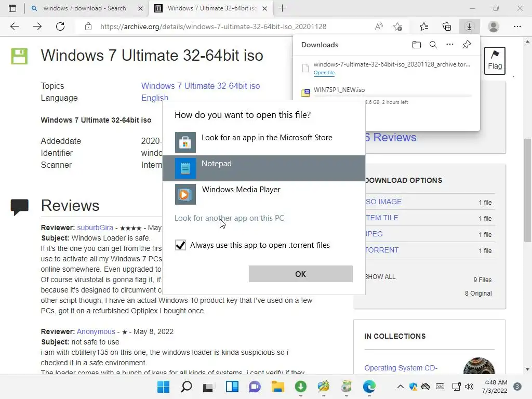This screenshot has width=532, height=399.
Task: Choose Notepad to open the file
Action: pyautogui.click(x=264, y=168)
